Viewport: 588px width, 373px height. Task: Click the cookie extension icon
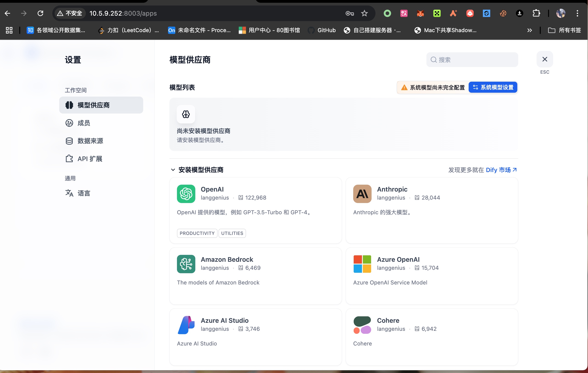click(503, 13)
